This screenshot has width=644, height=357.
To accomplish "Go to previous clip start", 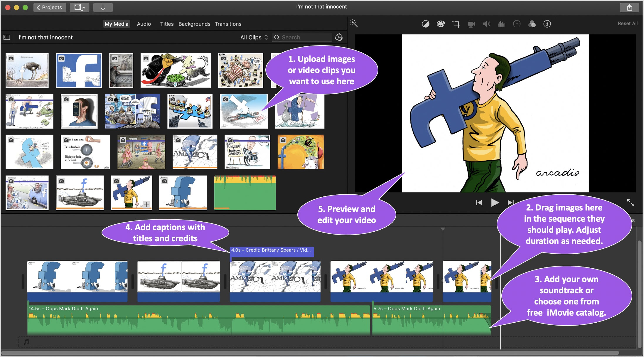I will point(479,203).
